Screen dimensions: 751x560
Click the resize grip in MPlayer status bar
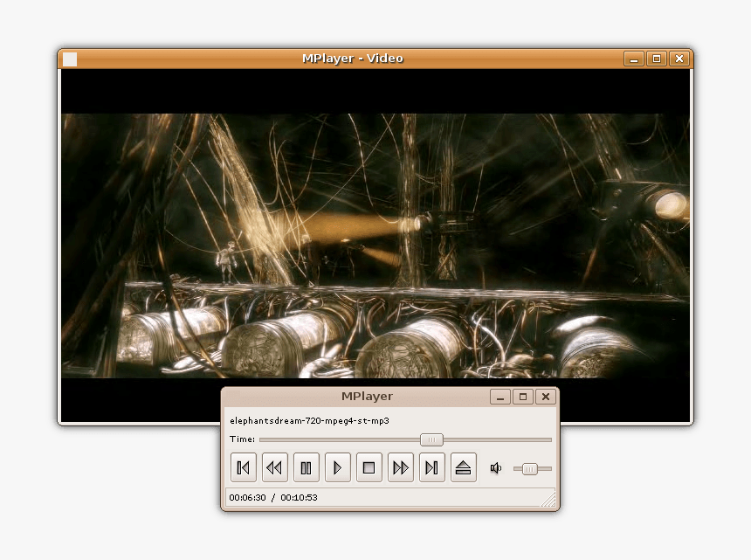click(x=548, y=500)
